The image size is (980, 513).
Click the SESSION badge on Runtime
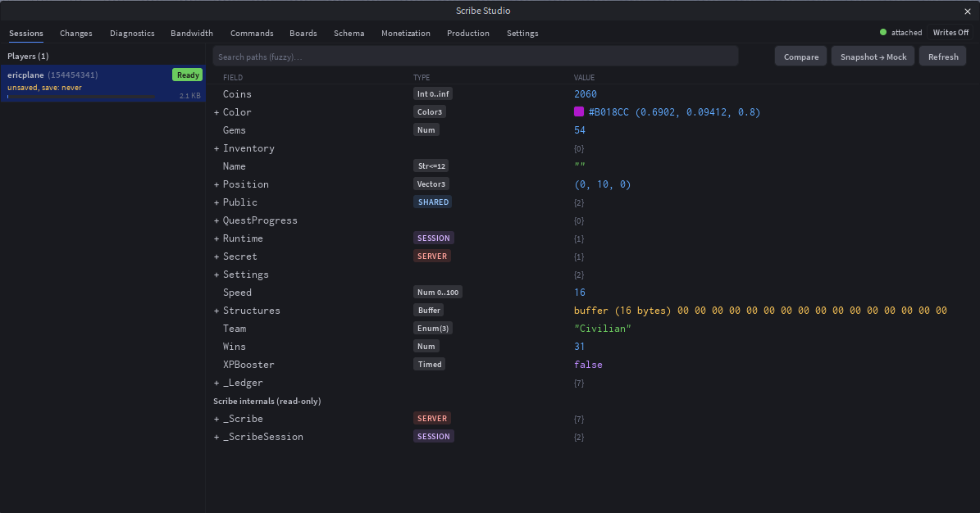point(433,238)
